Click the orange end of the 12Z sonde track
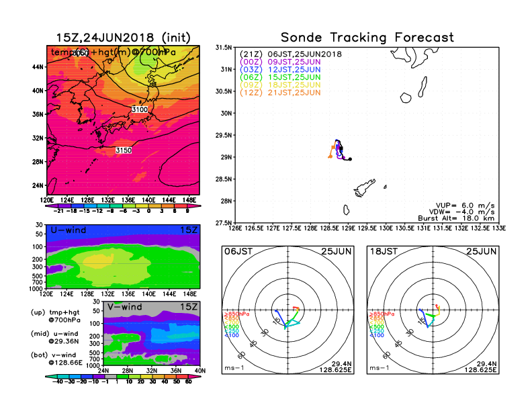532x411 pixels. [329, 157]
